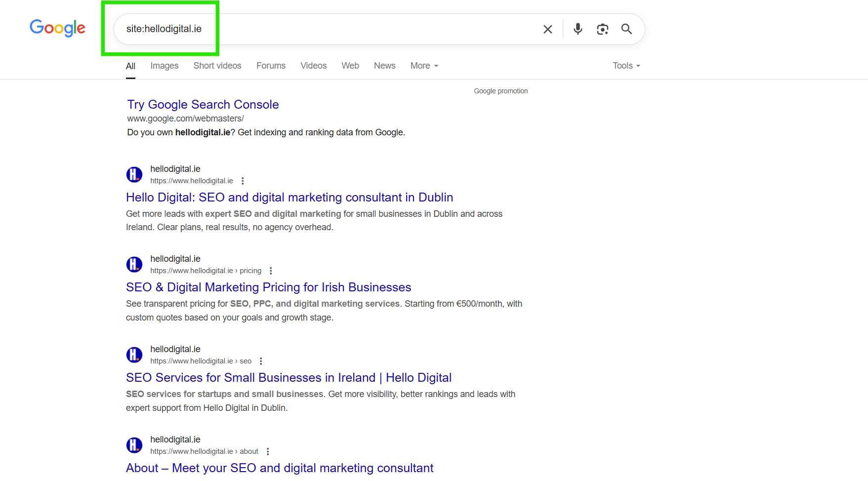Submit the search with the magnifier icon

coord(626,29)
